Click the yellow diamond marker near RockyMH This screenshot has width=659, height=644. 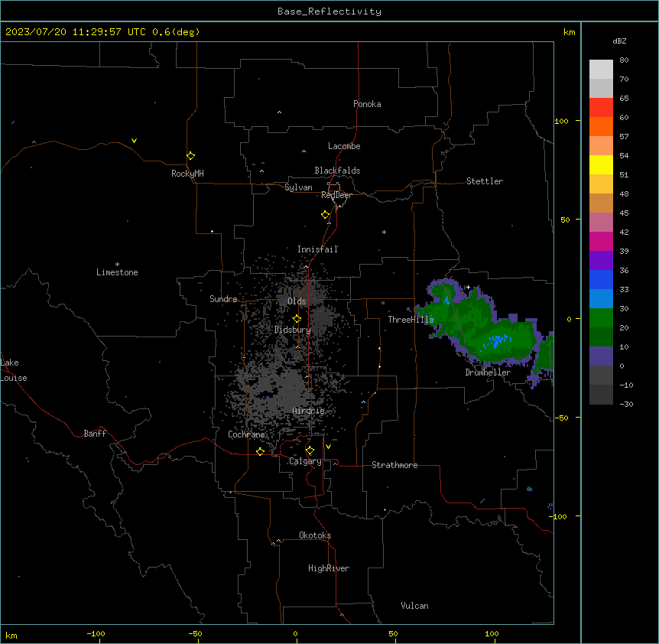pyautogui.click(x=191, y=156)
